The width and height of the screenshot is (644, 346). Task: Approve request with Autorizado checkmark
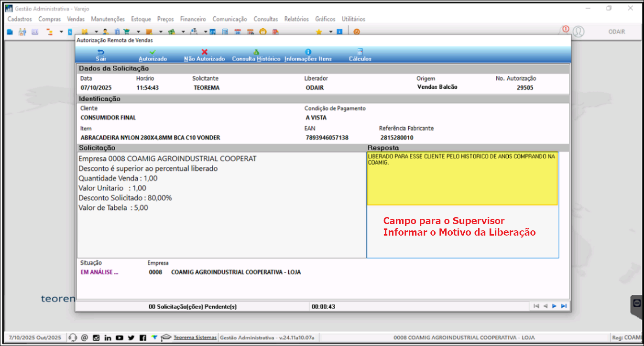(x=153, y=55)
